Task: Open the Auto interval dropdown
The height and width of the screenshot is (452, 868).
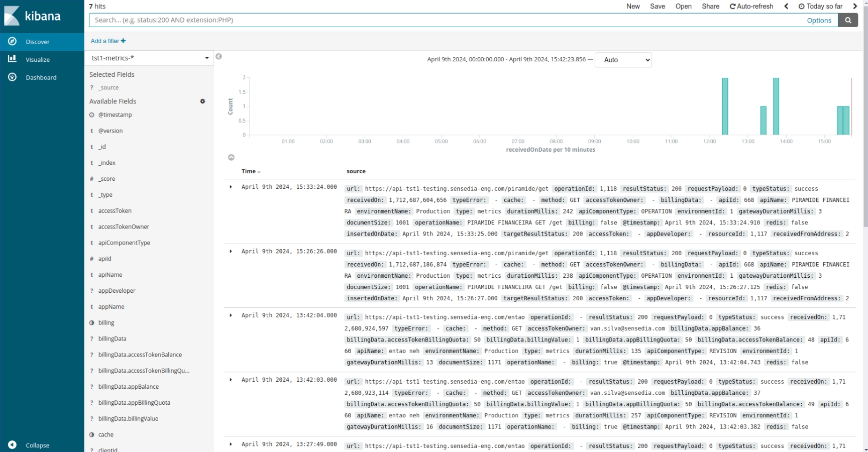Action: 623,60
